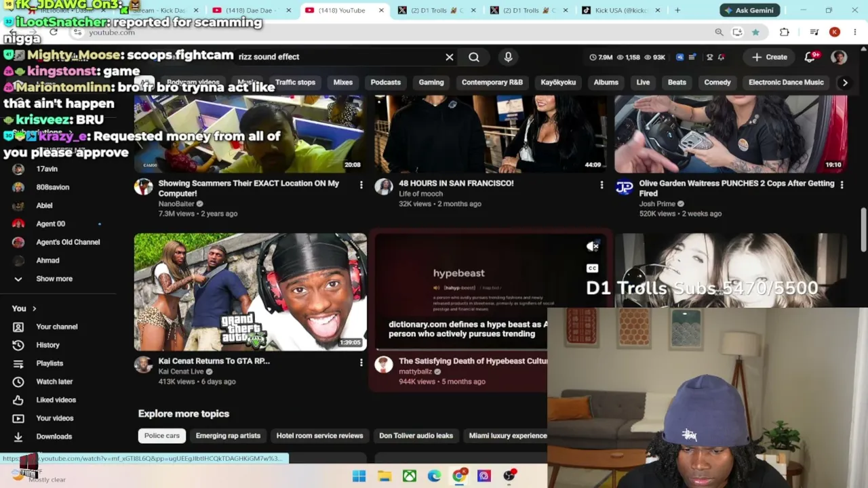
Task: Open the Showing Scammers video thumbnail
Action: [250, 134]
